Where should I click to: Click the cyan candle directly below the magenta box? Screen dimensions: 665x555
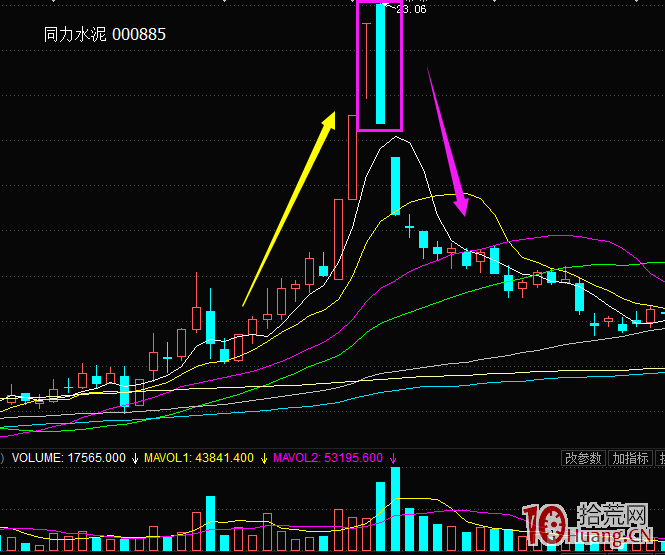click(396, 186)
